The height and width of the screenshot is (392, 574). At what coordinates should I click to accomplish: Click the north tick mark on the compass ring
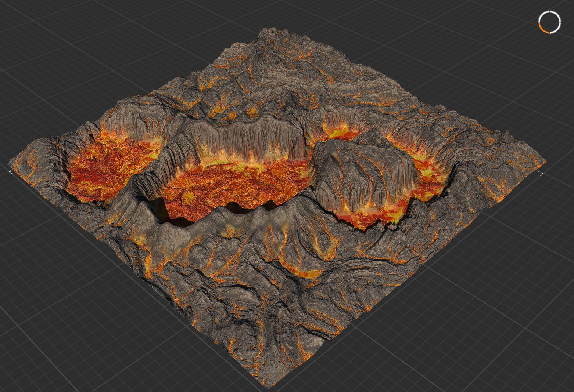coord(550,11)
